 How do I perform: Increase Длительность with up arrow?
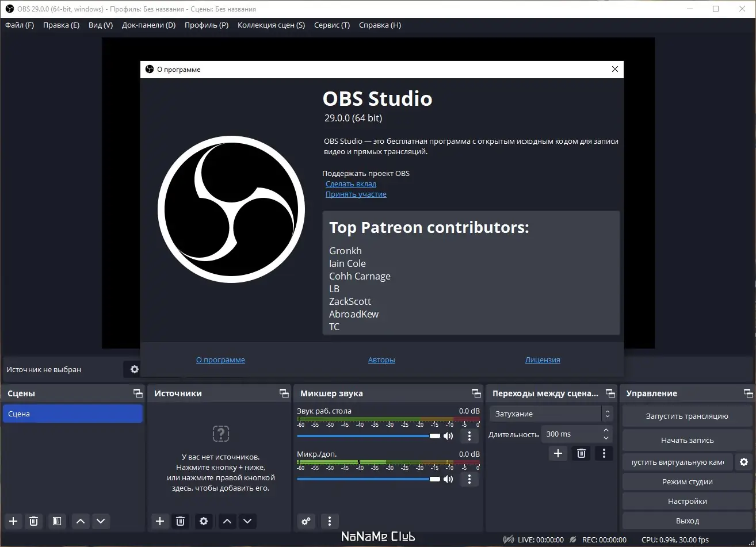pyautogui.click(x=606, y=430)
